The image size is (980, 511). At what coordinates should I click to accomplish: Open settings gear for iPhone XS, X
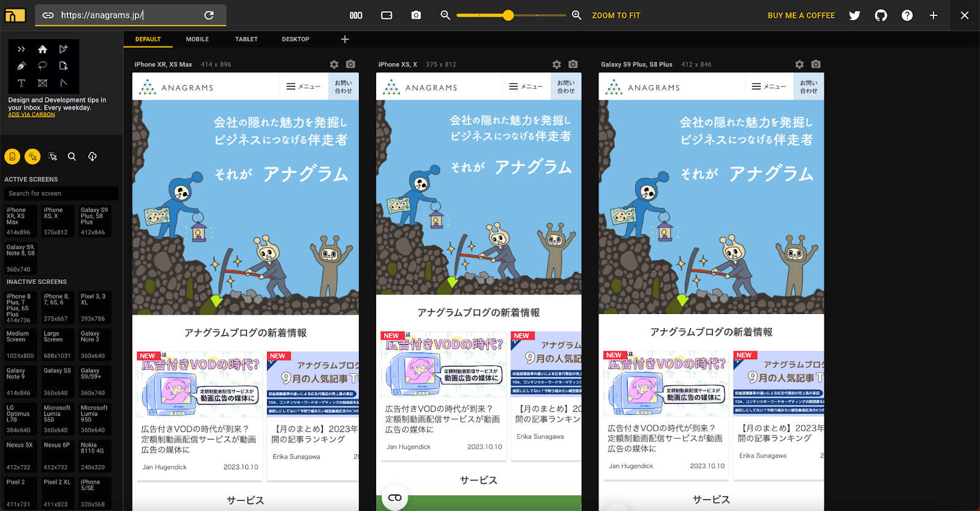(x=556, y=64)
